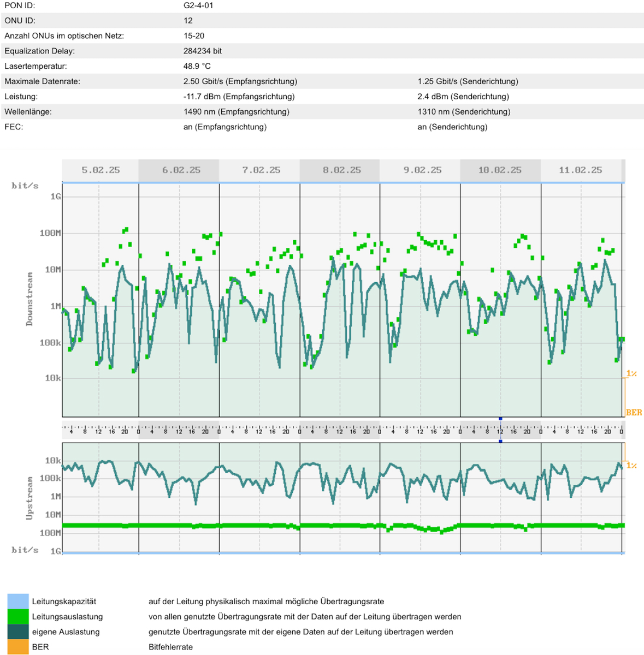Click the Maximale Datenrate label
The width and height of the screenshot is (644, 655).
(42, 81)
